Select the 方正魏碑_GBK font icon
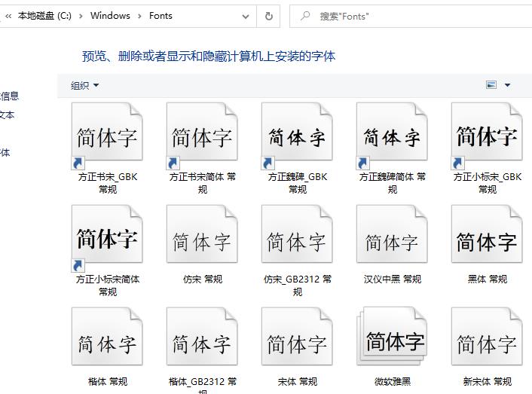532x394 pixels. (297, 137)
